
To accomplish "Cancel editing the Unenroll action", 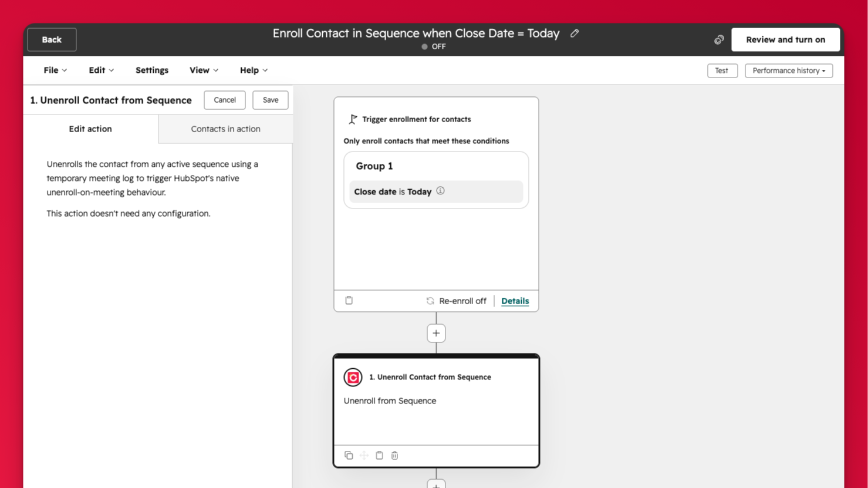I will (225, 100).
